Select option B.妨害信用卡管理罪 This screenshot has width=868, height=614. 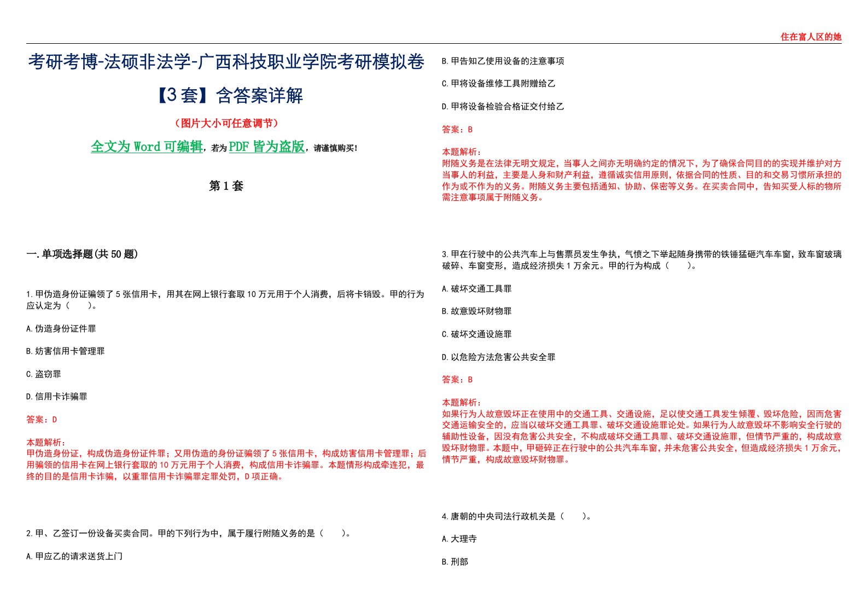tap(65, 351)
